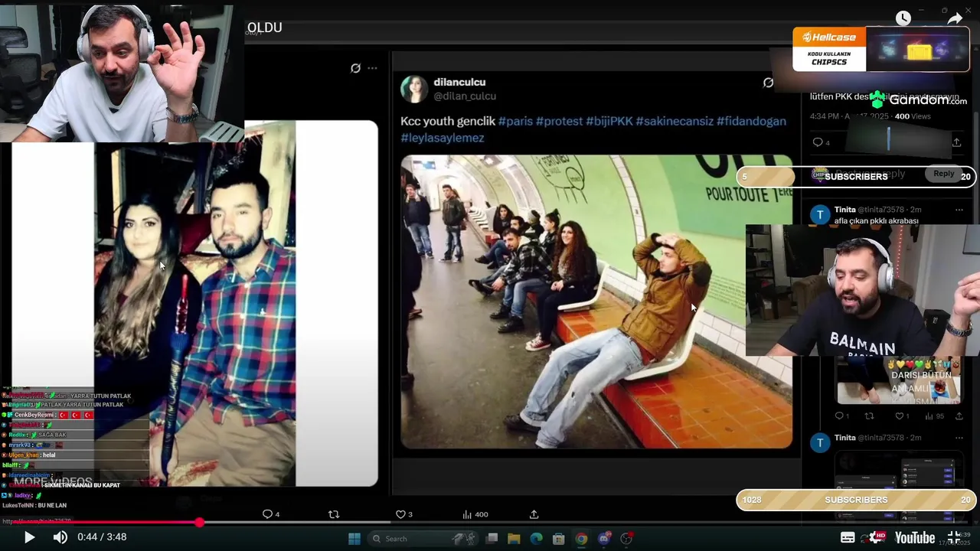The image size is (980, 551).
Task: Click reply icon with 4 under photo
Action: 271,514
